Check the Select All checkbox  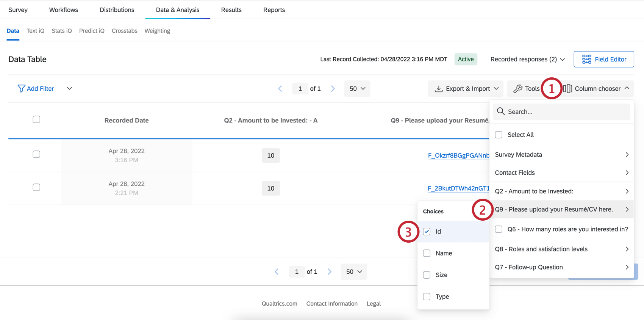point(499,135)
